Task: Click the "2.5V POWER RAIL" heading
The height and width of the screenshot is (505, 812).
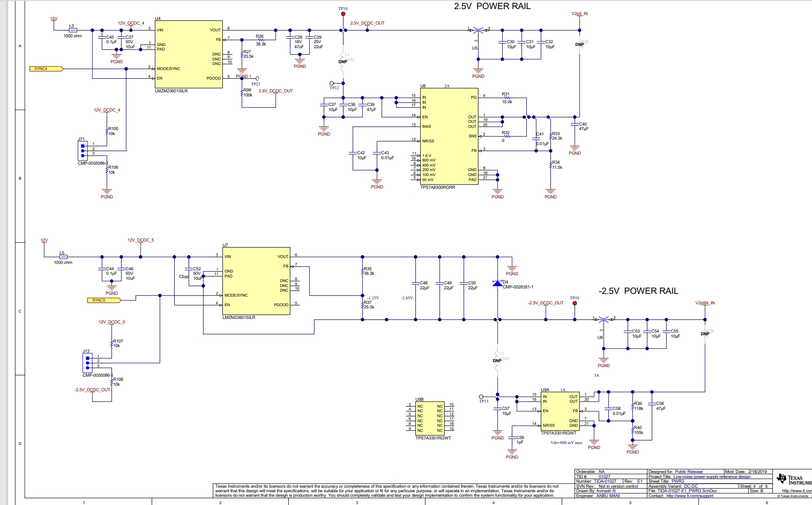Action: point(492,6)
